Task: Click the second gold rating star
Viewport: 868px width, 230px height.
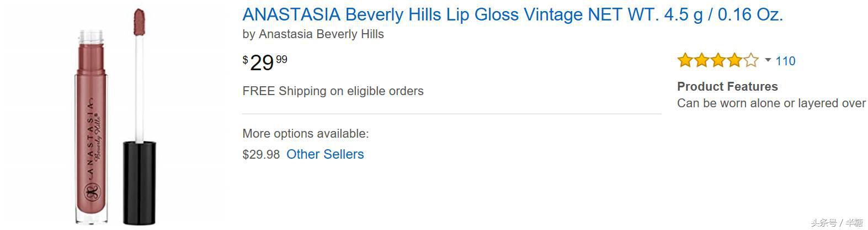Action: 701,60
